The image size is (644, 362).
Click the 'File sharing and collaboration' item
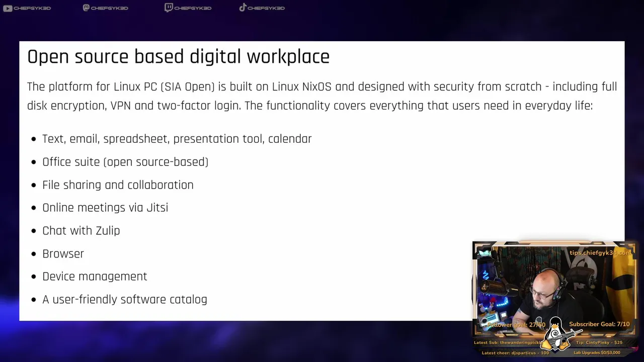click(118, 185)
